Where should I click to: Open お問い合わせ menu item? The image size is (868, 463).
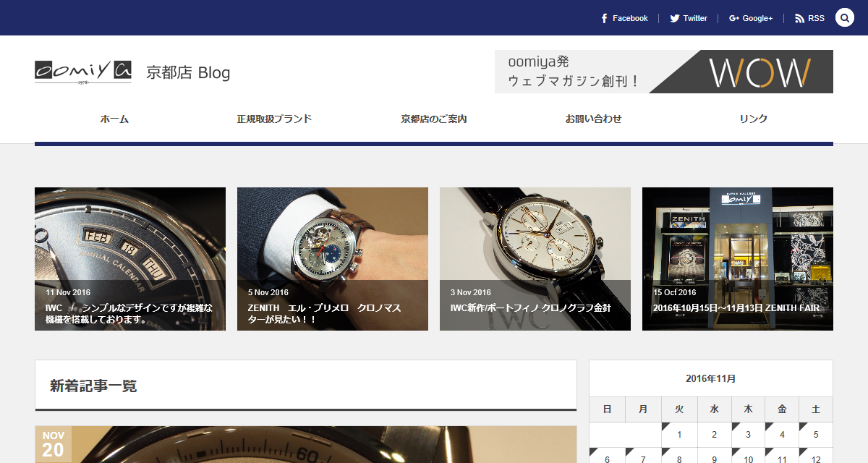tap(593, 119)
